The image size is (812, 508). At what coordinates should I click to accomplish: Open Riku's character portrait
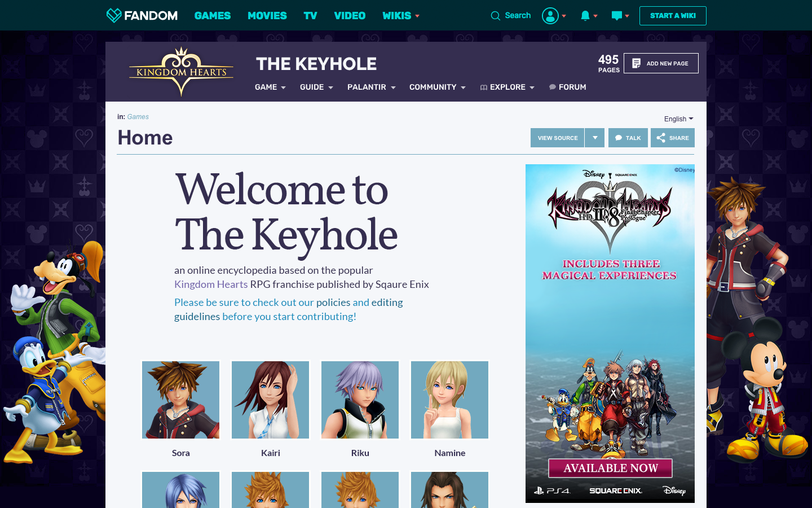coord(360,400)
